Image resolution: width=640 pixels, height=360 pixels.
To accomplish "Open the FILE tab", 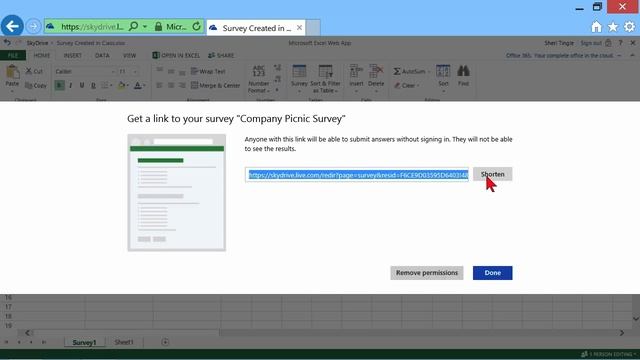I will 13,55.
